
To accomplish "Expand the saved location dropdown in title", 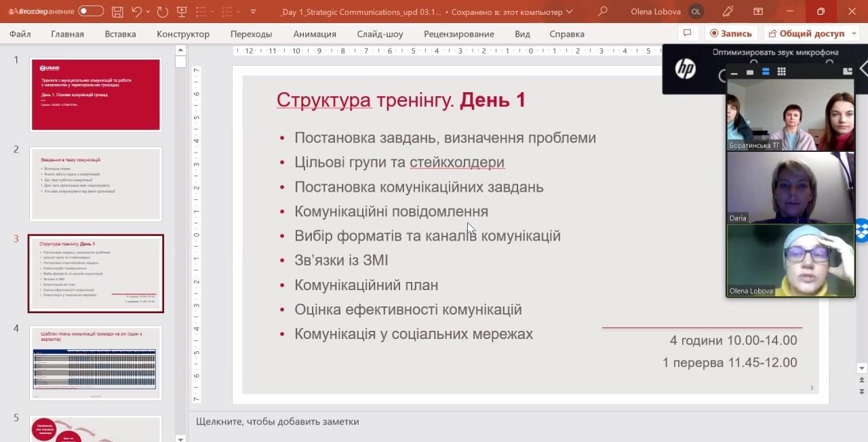I will [x=569, y=12].
